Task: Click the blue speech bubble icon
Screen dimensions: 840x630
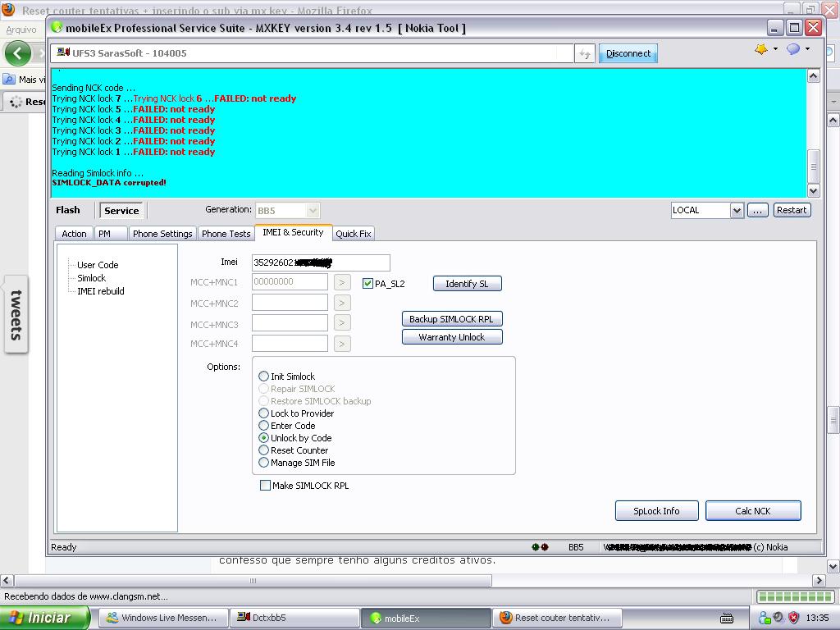Action: tap(792, 50)
